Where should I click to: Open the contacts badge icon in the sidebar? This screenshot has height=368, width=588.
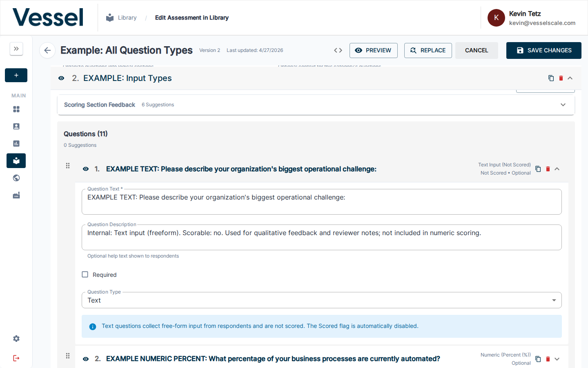point(16,126)
